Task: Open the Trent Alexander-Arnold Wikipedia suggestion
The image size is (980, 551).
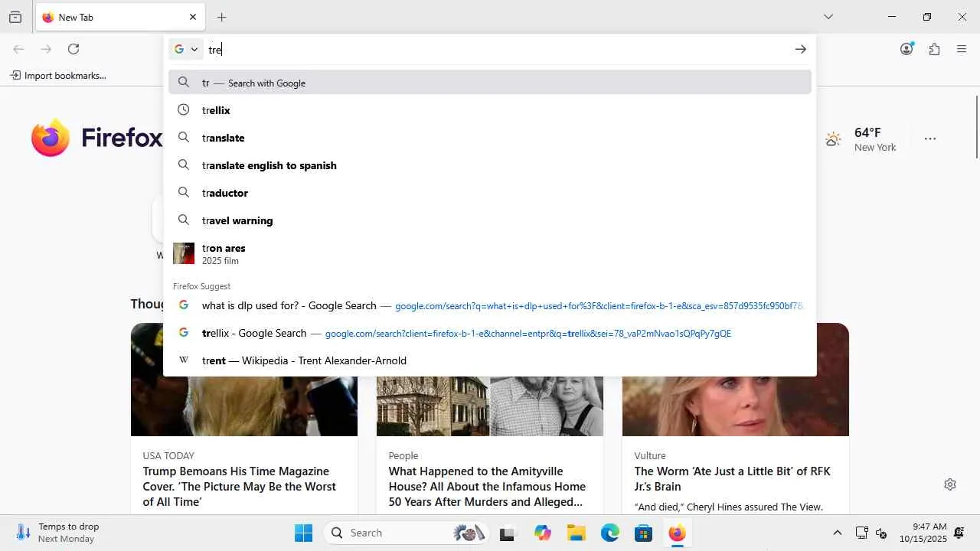Action: tap(490, 360)
